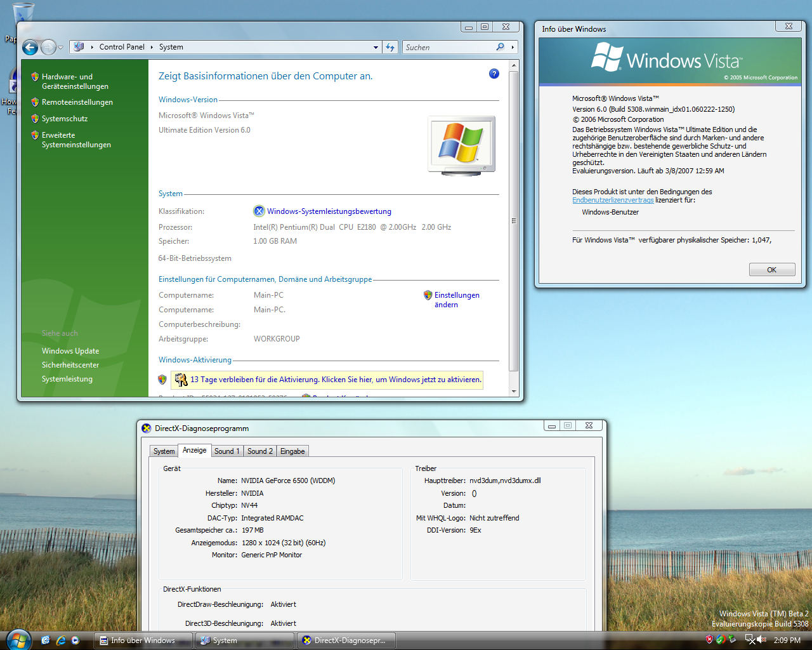The image size is (812, 650).
Task: Switch to the Sound 1 tab
Action: [226, 451]
